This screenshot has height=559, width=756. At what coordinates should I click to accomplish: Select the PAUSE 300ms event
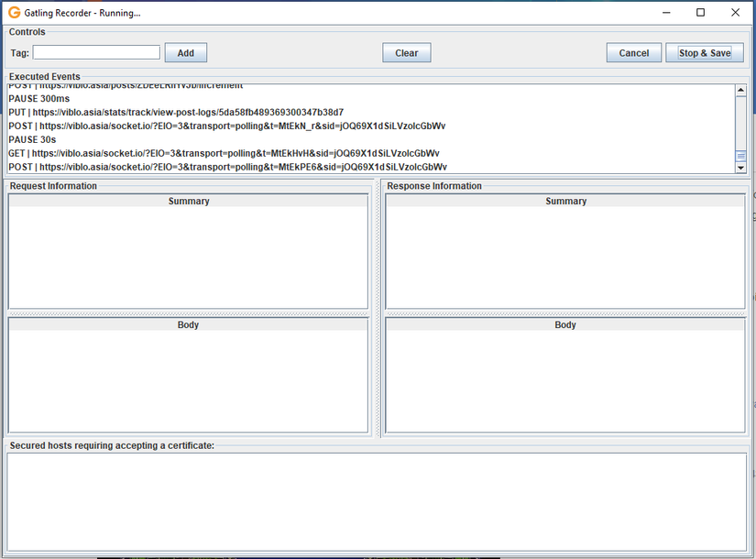(371, 98)
